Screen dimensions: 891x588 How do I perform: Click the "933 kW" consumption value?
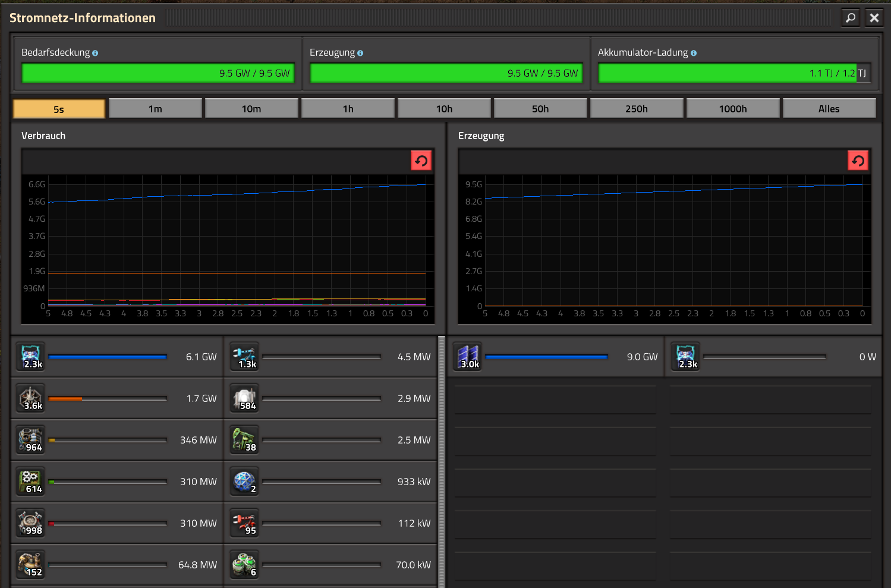coord(414,482)
